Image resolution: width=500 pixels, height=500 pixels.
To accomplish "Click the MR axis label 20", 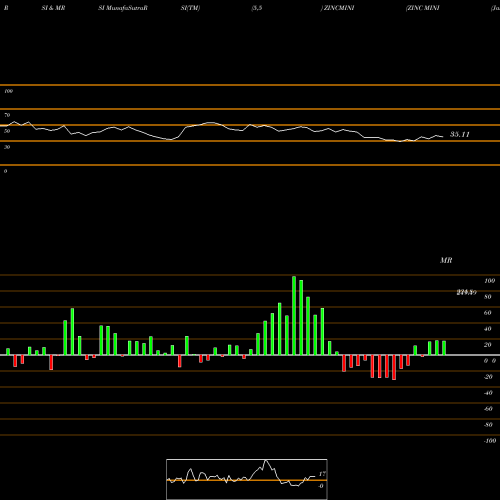I will tap(488, 345).
